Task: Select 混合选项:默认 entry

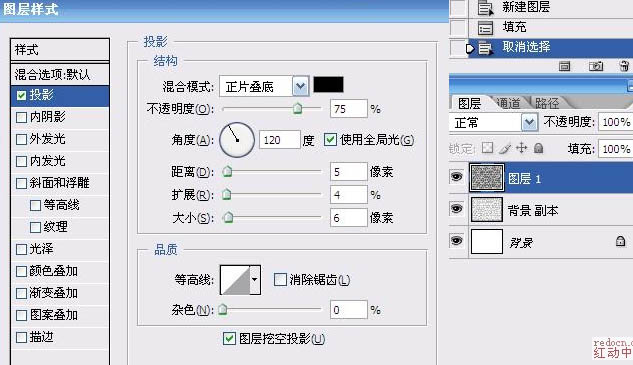Action: click(x=60, y=74)
